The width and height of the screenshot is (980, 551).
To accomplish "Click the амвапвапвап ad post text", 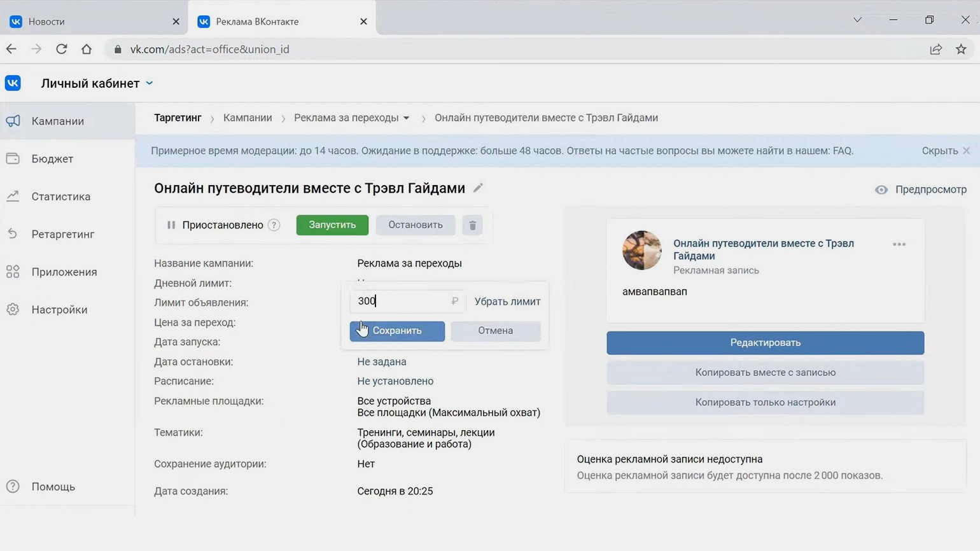I will point(655,291).
